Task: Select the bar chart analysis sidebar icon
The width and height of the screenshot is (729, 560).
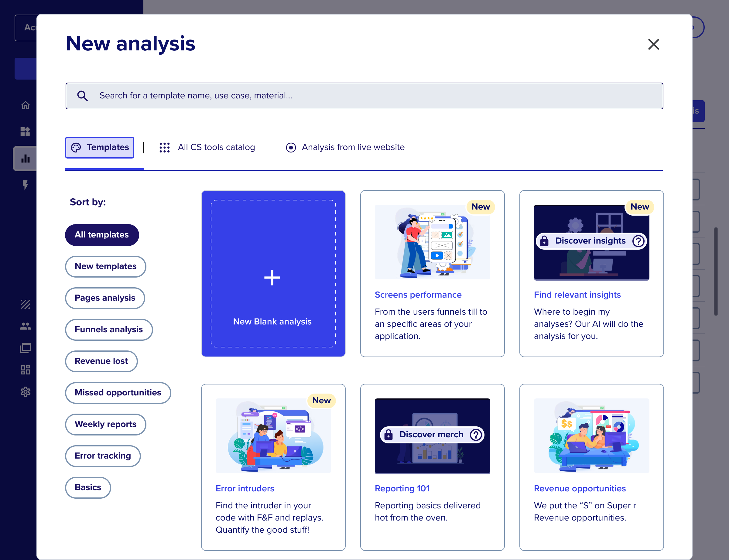Action: coord(25,158)
